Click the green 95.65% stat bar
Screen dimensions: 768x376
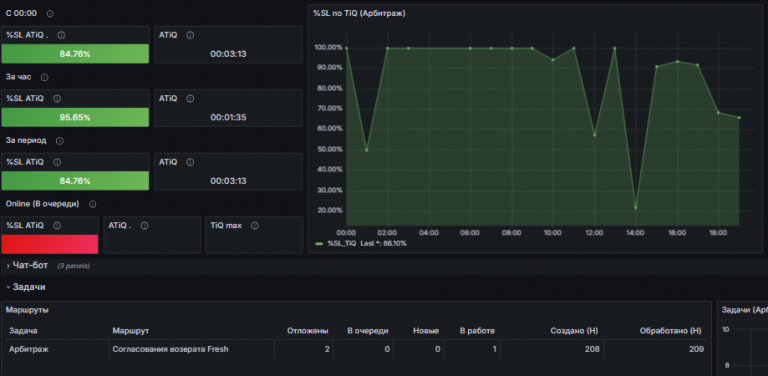click(75, 118)
